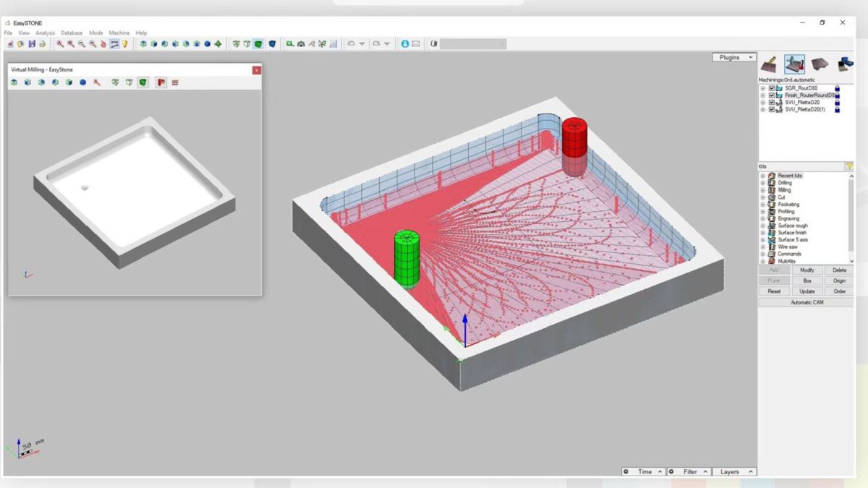
Task: Click the print icon in main toolbar
Action: tap(43, 44)
